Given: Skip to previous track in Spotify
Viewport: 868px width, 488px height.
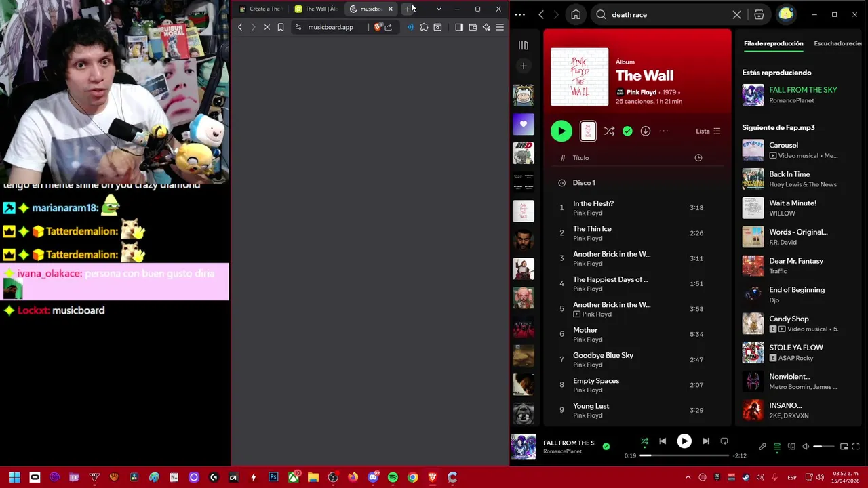Looking at the screenshot, I should (663, 441).
